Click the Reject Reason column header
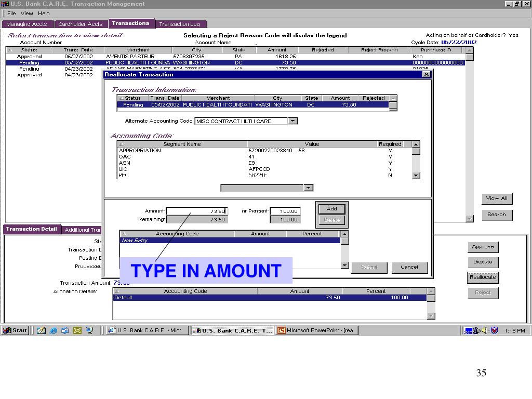Screen dimensions: 532x399 point(379,50)
